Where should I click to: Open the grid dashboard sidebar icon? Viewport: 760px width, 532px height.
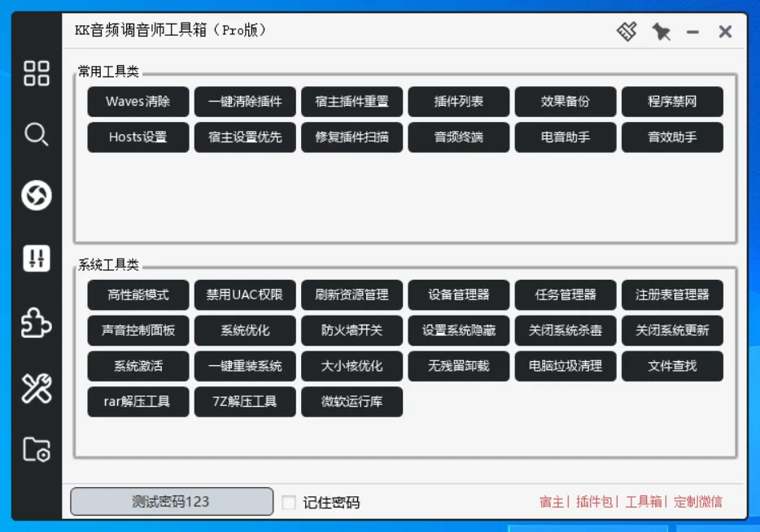[x=37, y=73]
